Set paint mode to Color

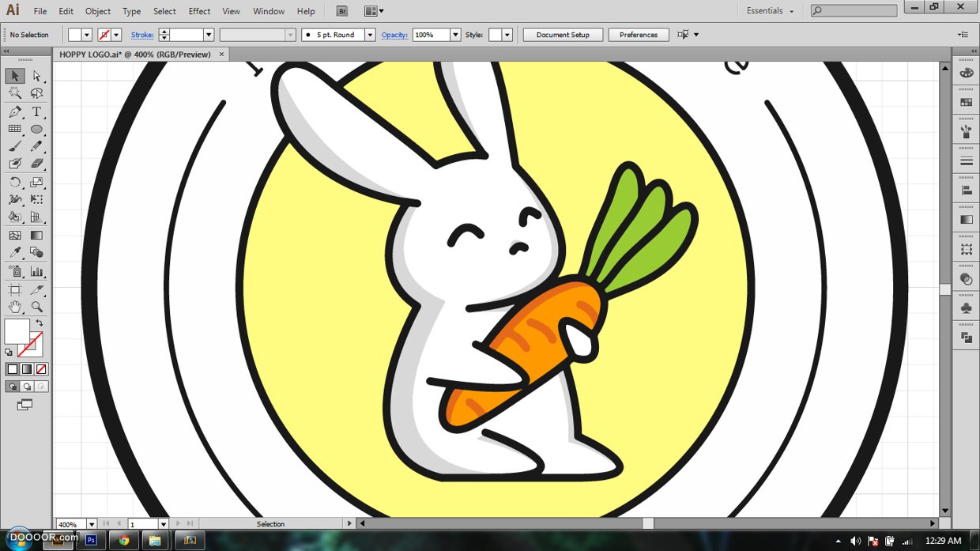click(x=12, y=369)
